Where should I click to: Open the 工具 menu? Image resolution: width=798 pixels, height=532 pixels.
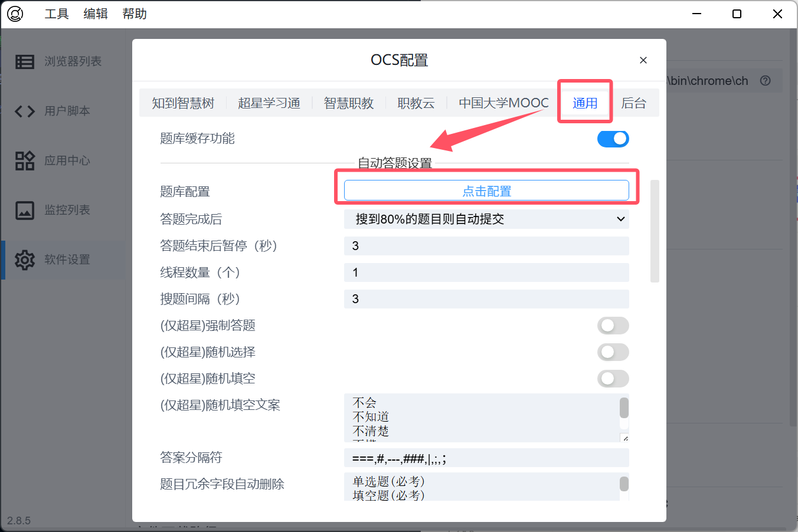point(57,14)
